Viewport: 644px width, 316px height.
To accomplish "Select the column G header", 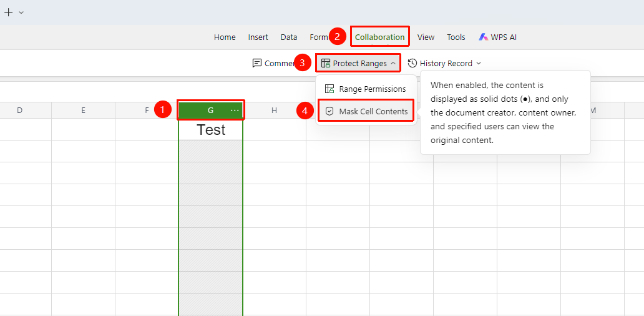I will coord(210,110).
